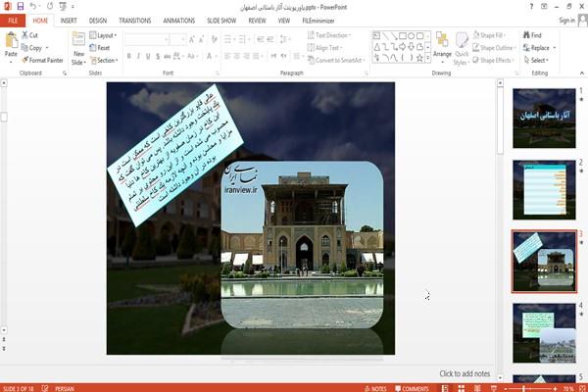Viewport: 588px width, 392px height.
Task: Expand the shapes gallery More arrow
Action: 428,58
